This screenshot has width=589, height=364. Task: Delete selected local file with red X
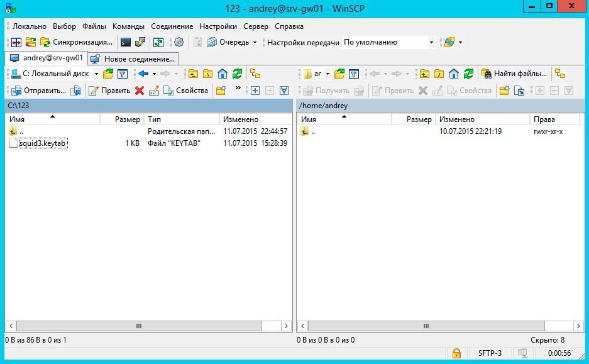point(140,91)
